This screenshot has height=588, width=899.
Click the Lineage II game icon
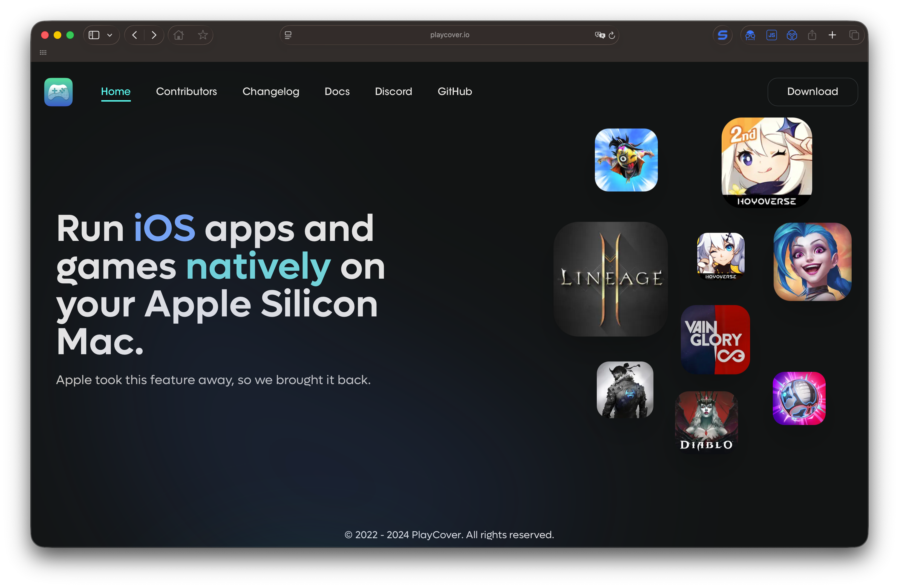[x=610, y=279]
